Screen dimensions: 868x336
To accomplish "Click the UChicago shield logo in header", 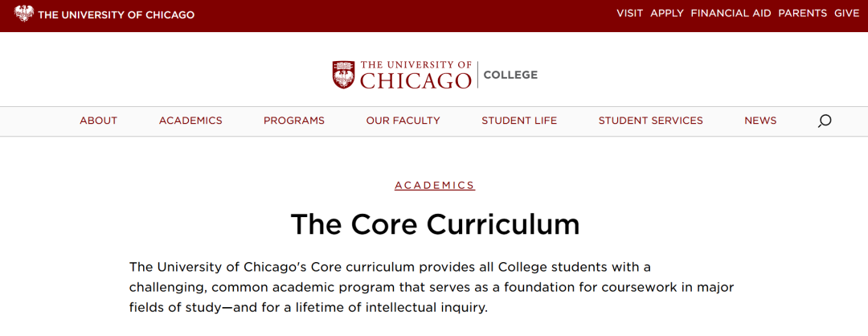I will [343, 75].
